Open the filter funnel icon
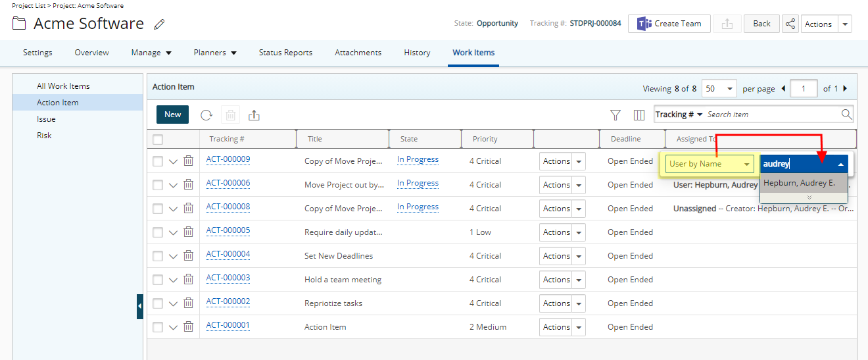The height and width of the screenshot is (360, 868). (x=615, y=115)
